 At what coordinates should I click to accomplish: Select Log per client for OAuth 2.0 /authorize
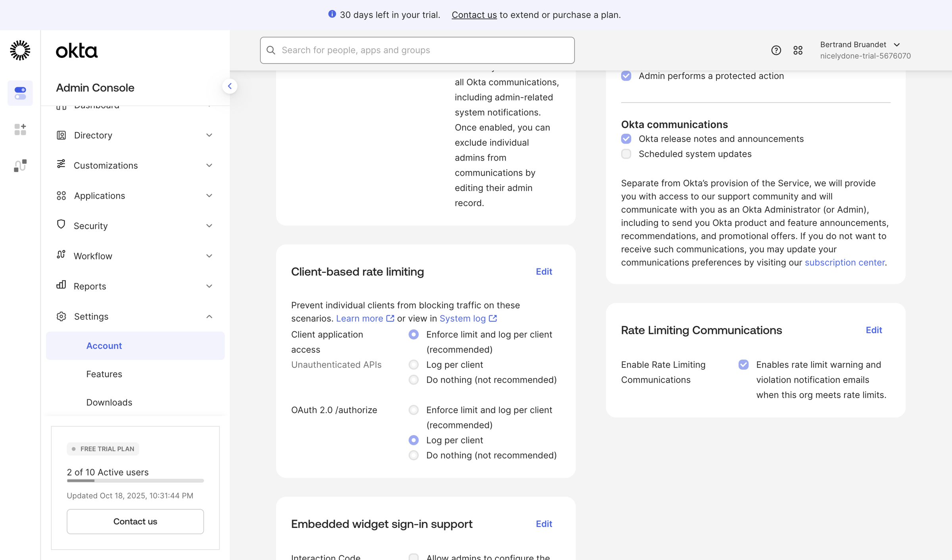tap(413, 440)
